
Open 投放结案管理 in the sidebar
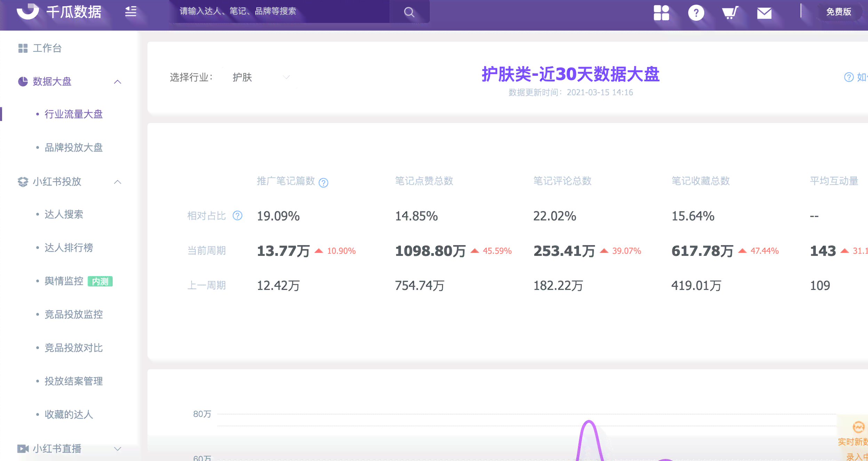coord(73,381)
